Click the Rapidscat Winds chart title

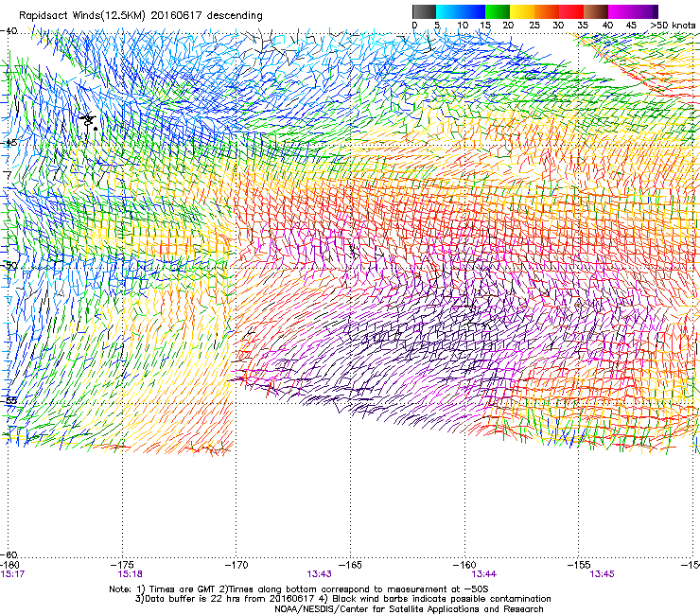tap(141, 15)
